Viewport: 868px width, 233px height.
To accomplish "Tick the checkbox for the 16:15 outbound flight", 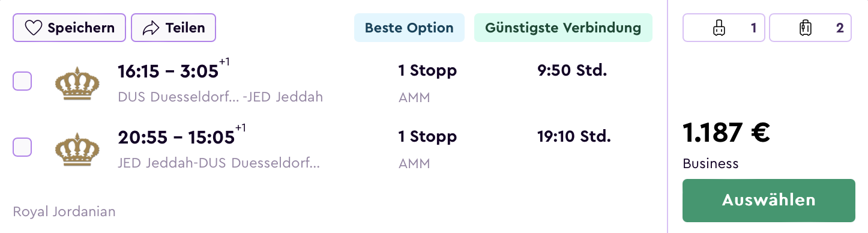I will 22,81.
